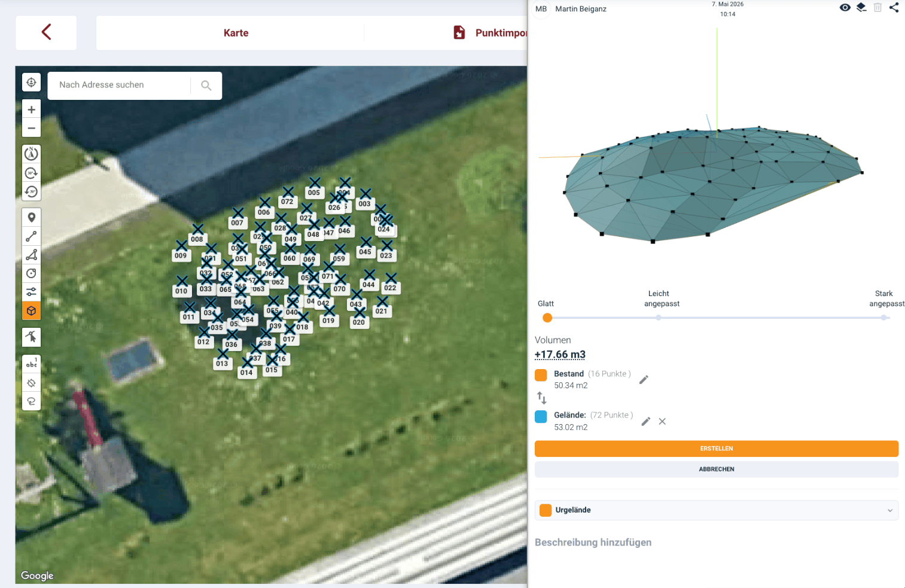The width and height of the screenshot is (905, 588).
Task: Open the Punktimport tab
Action: [x=501, y=33]
